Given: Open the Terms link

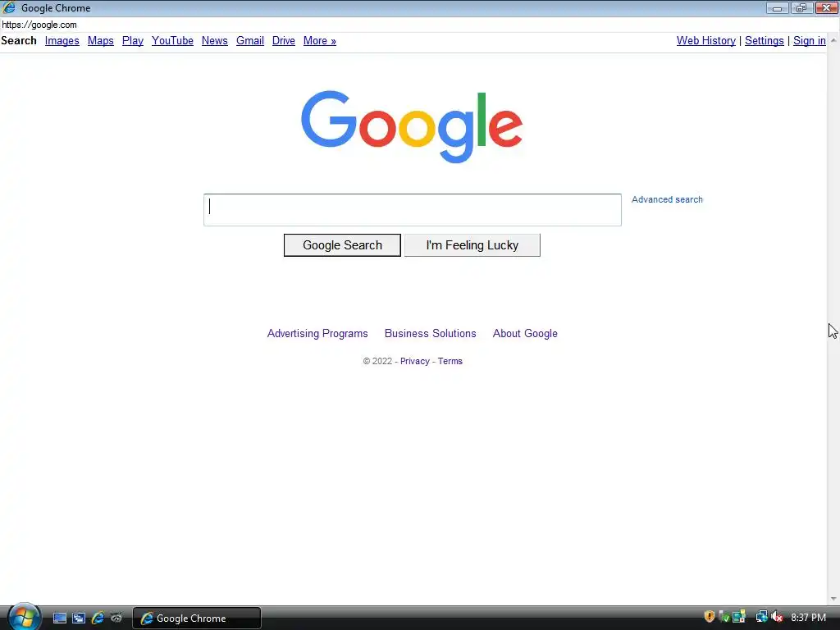Looking at the screenshot, I should (x=450, y=361).
